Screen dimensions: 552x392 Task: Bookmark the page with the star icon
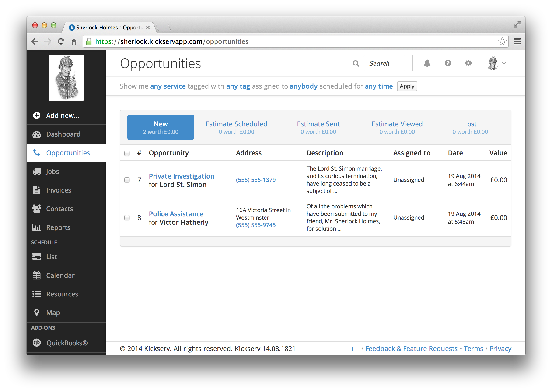click(502, 41)
